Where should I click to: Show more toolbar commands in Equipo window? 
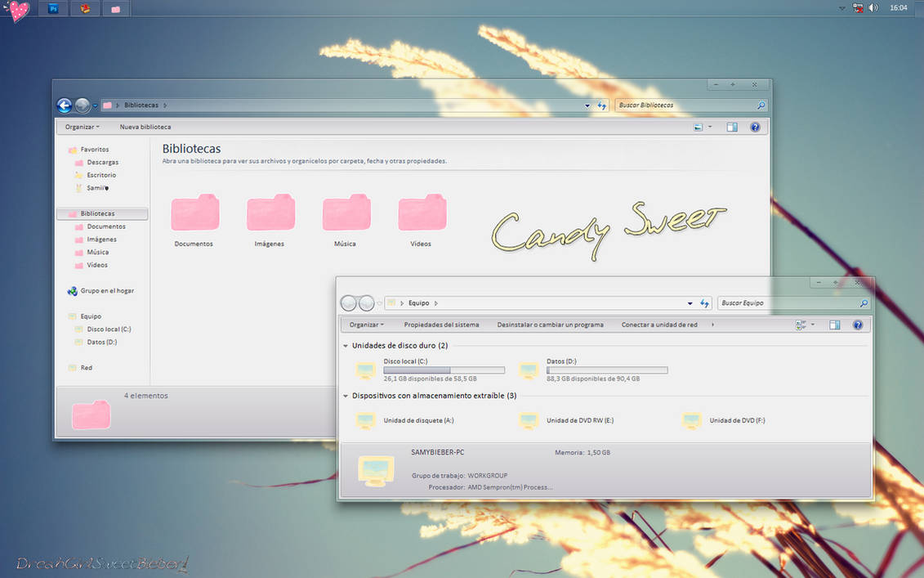(712, 325)
